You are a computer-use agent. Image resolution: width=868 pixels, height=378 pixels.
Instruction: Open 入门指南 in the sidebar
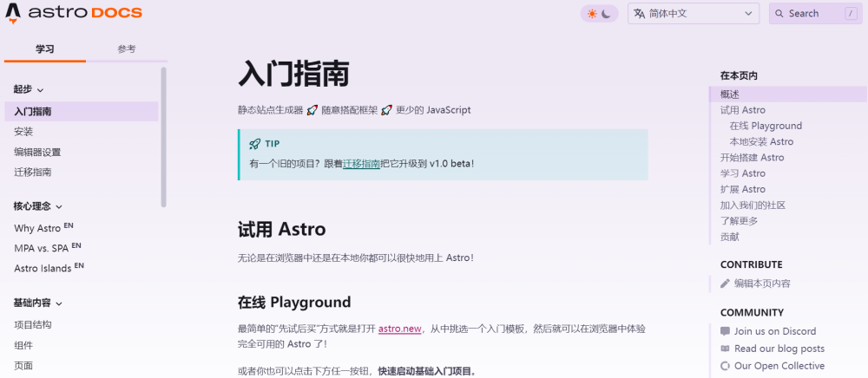pos(82,112)
